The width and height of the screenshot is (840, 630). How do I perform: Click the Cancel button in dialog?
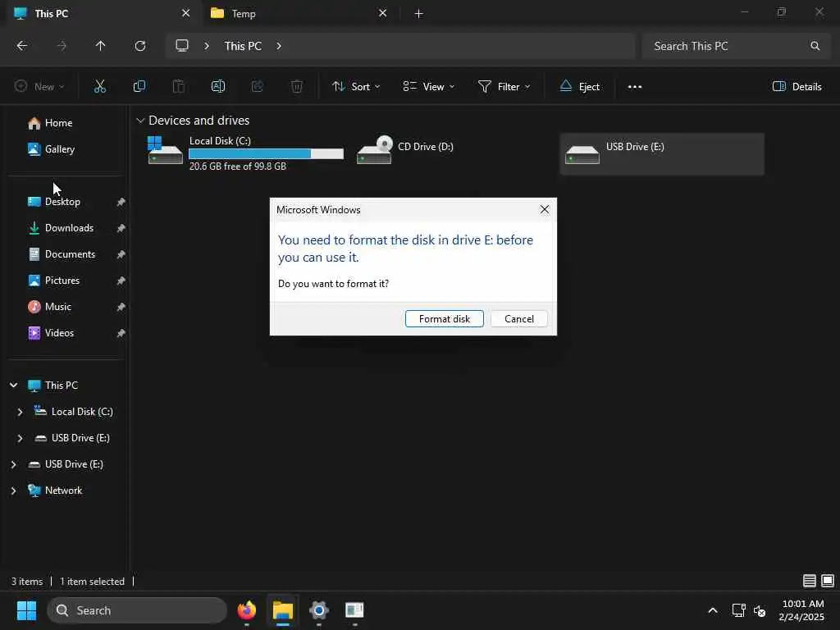pos(519,319)
